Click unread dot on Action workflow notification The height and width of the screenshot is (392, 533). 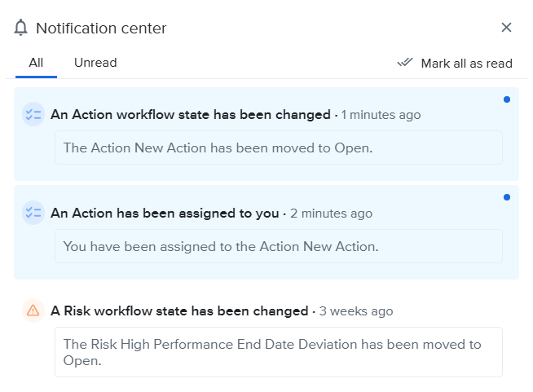[x=507, y=99]
